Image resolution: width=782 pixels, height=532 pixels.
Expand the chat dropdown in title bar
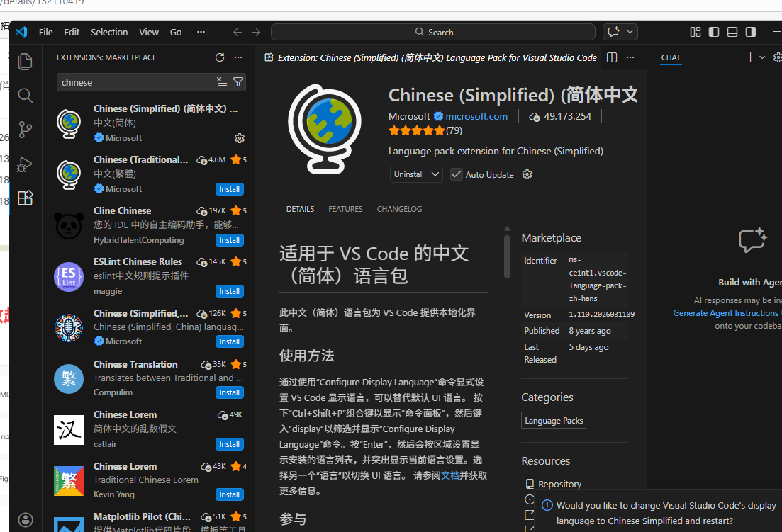630,32
